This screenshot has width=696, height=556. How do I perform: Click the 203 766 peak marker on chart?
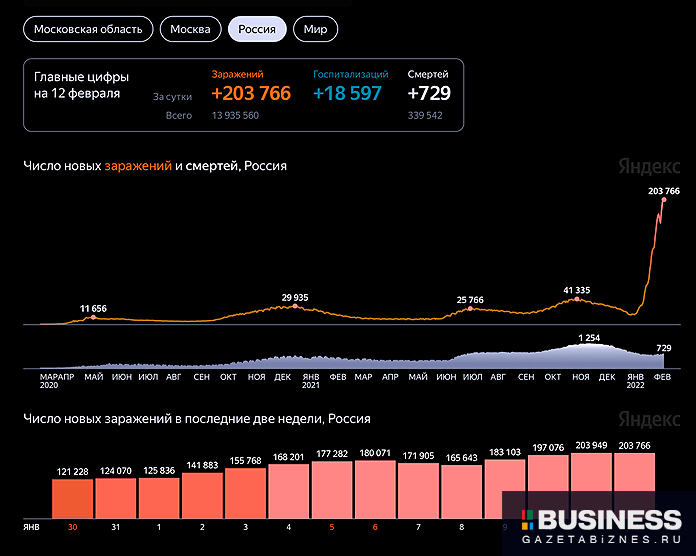(663, 200)
